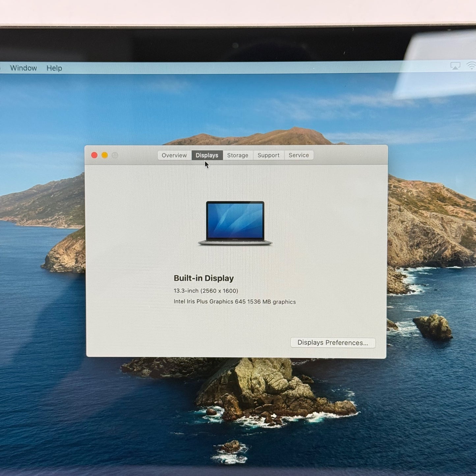Click the Built-in Display heading
476x476 pixels.
pyautogui.click(x=204, y=278)
